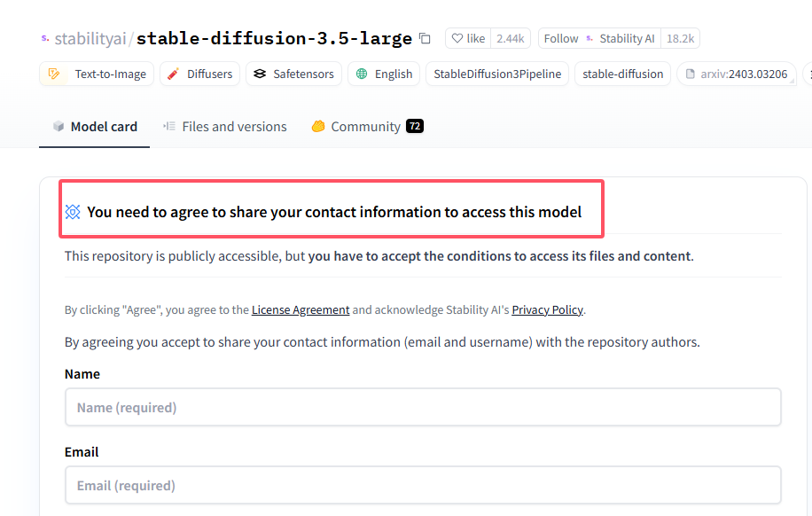Click the stable-diffusion-3.5-large model title
Image resolution: width=812 pixels, height=516 pixels.
(274, 38)
